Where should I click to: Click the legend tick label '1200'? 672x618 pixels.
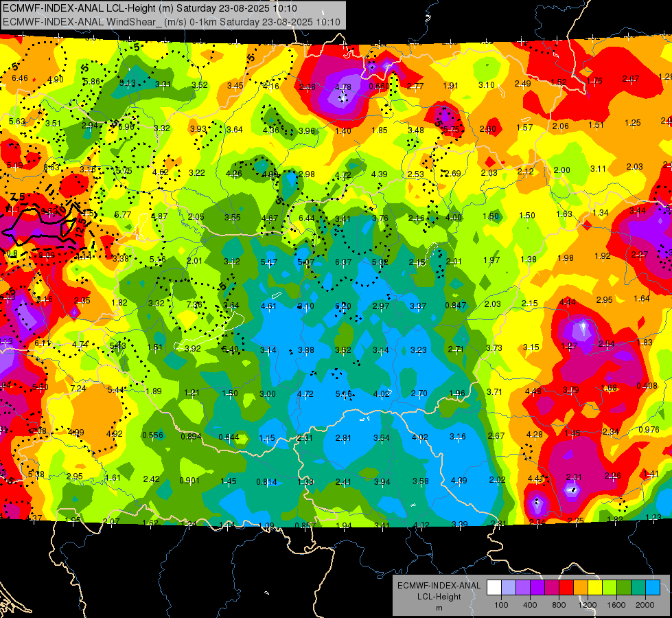coord(588,605)
